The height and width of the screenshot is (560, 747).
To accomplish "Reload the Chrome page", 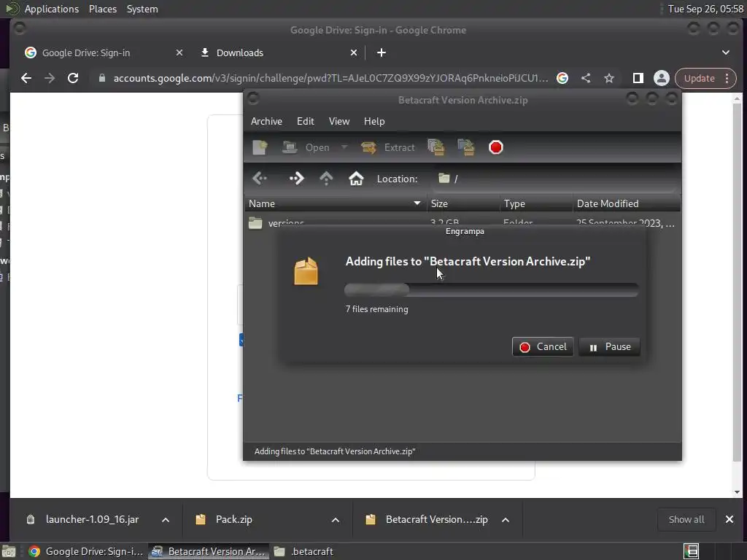I will point(73,78).
